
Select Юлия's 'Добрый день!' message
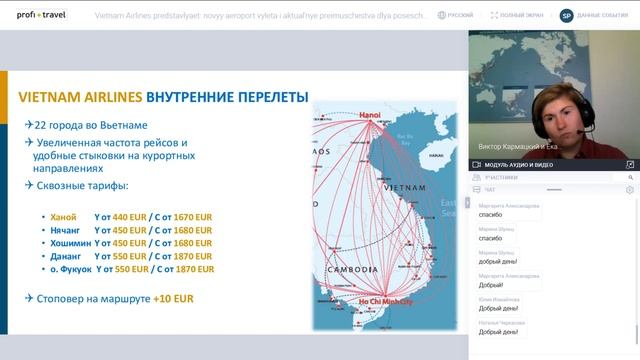pyautogui.click(x=498, y=309)
